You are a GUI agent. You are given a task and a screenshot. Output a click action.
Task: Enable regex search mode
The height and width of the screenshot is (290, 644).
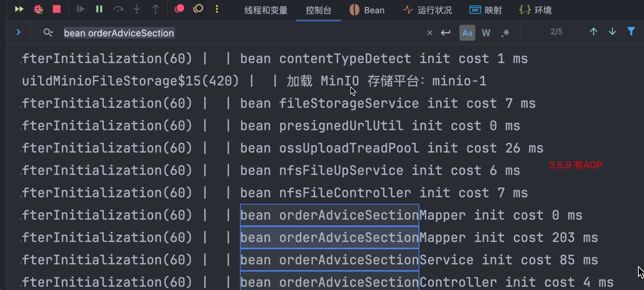click(505, 33)
